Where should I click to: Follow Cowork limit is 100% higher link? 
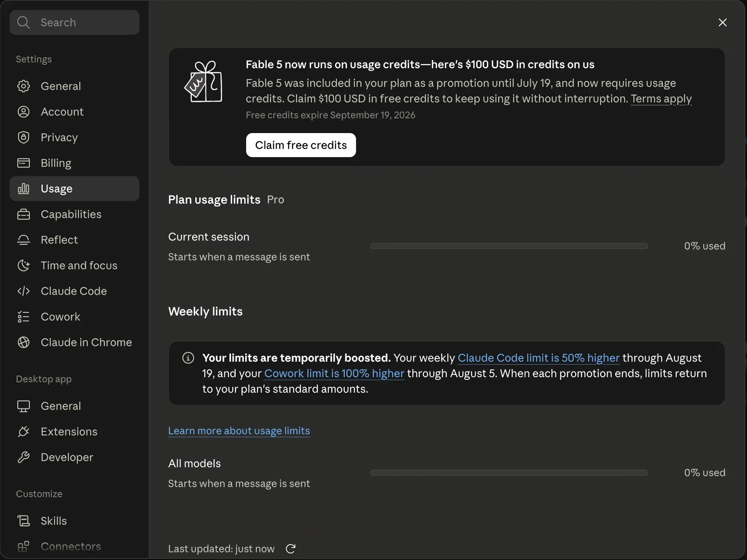click(x=334, y=373)
